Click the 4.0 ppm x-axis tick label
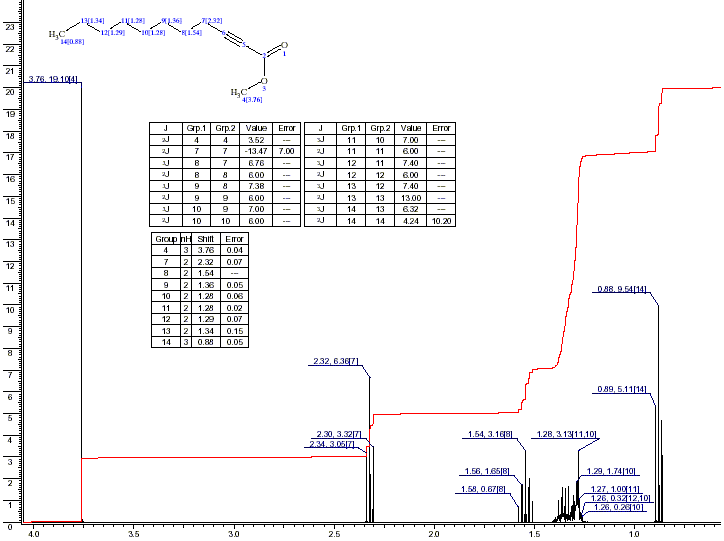724x541 pixels. coord(33,534)
